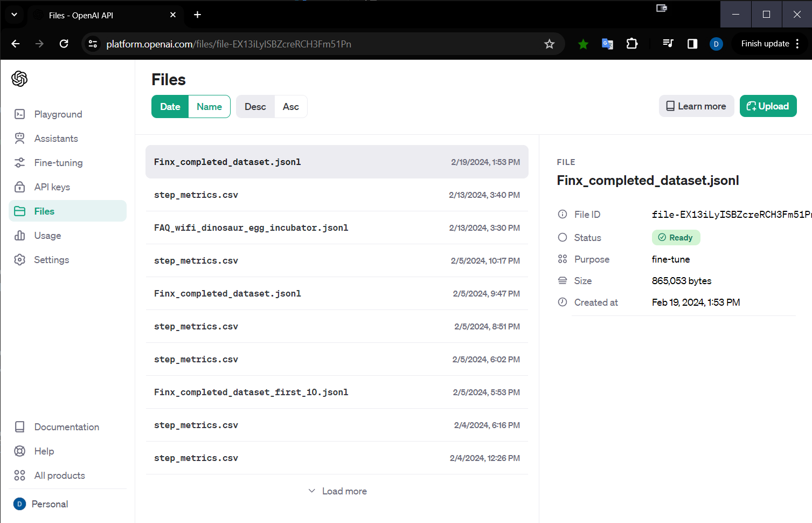Open the Playground section
This screenshot has height=523, width=812.
(x=58, y=114)
